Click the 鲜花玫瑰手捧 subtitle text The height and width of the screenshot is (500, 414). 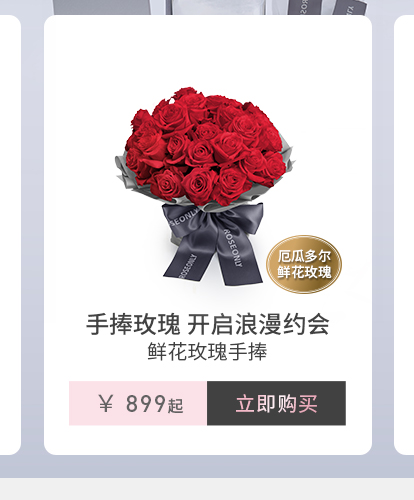[x=207, y=352]
